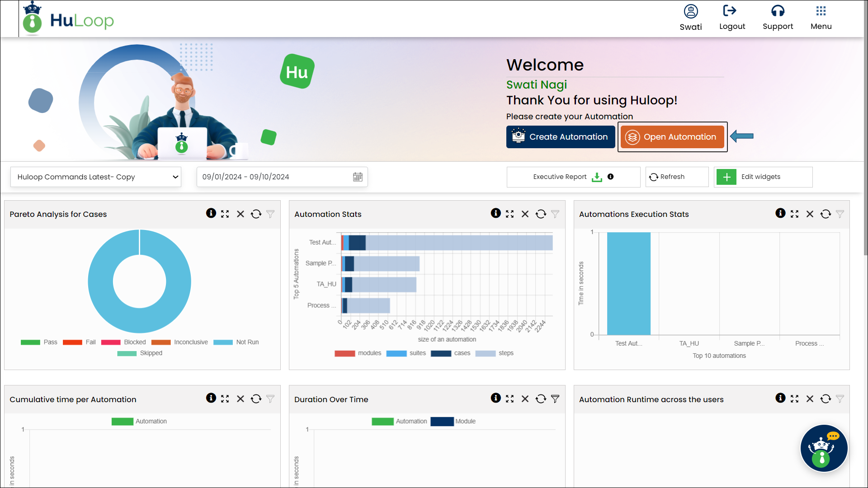Filter the Duration Over Time widget

(555, 399)
